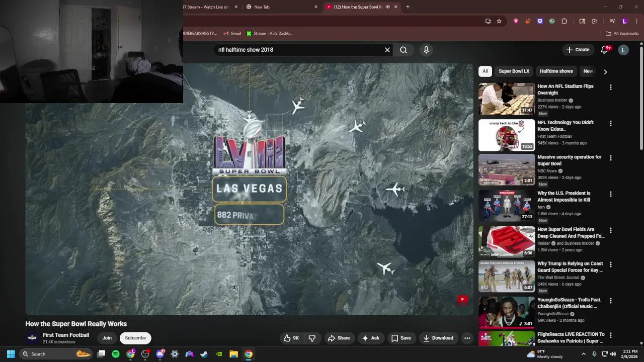Open Spotify from the taskbar

pyautogui.click(x=116, y=354)
